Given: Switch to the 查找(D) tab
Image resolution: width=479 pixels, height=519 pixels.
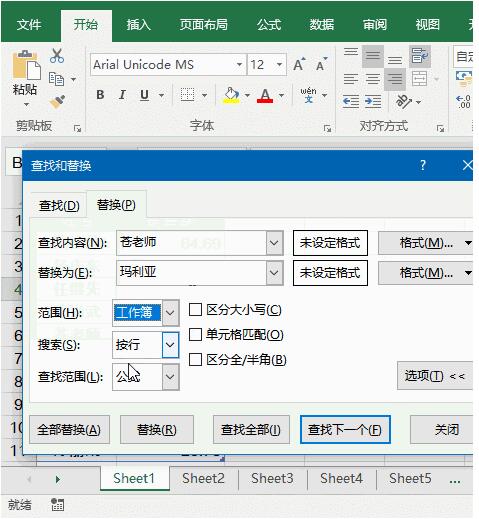Looking at the screenshot, I should click(x=59, y=206).
